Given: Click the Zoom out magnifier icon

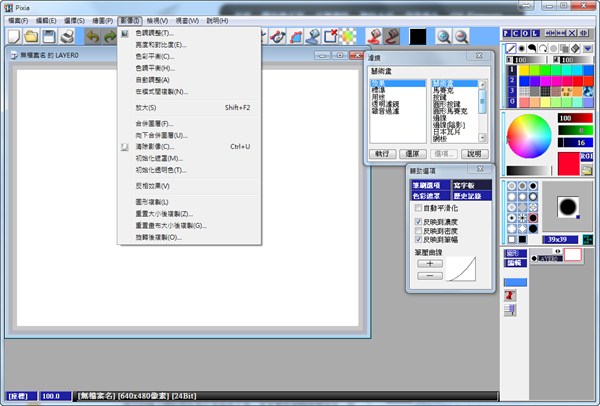Looking at the screenshot, I should 461,37.
